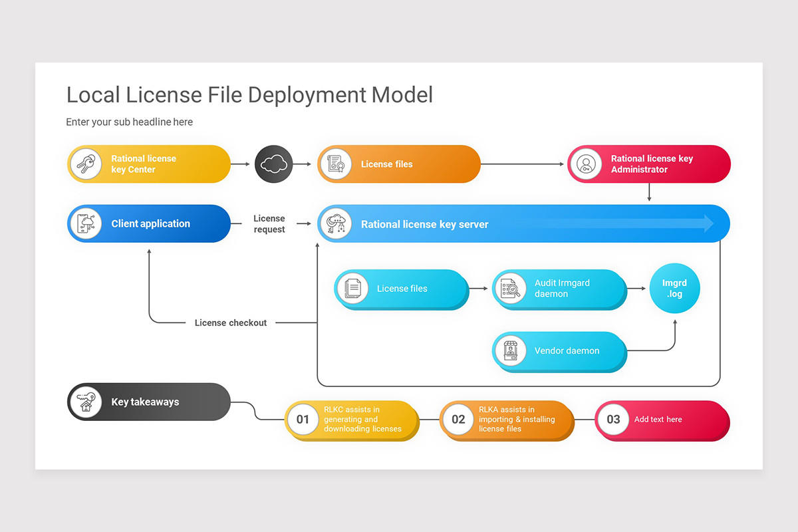Click the certificate document icon on License files
798x532 pixels.
coord(336,164)
